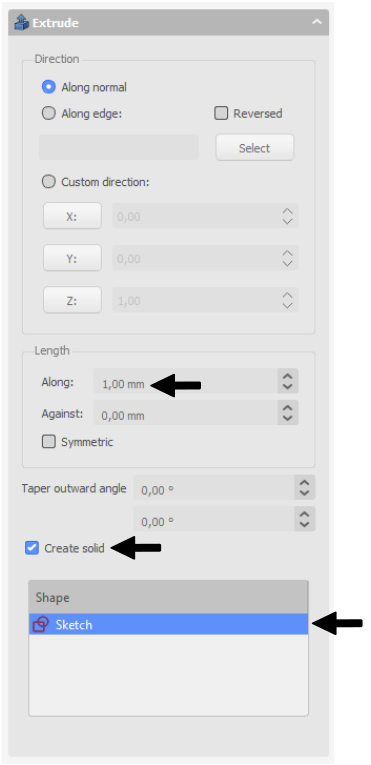Click the Select edge button
Image resolution: width=371 pixels, height=765 pixels.
(255, 148)
